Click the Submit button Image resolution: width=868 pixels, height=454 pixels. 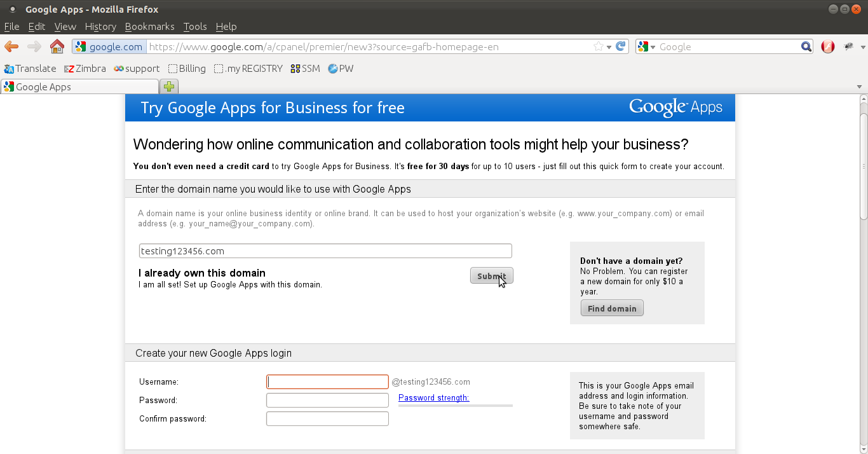coord(492,276)
